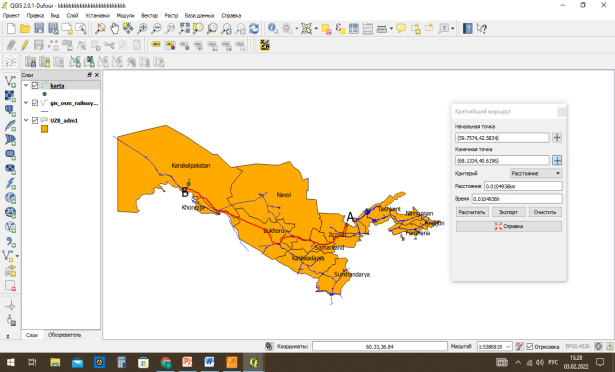Viewport: 615px width, 372px height.
Task: Open the Растр menu
Action: [171, 16]
